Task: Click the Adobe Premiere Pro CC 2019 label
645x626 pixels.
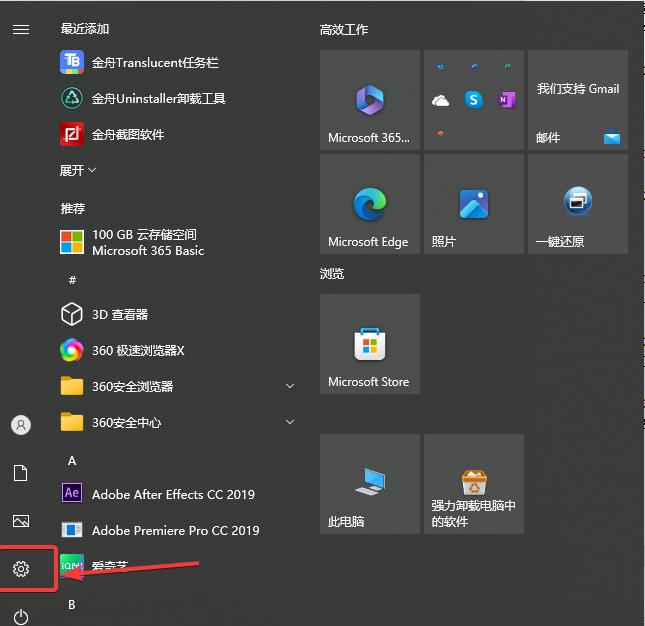Action: (x=176, y=531)
